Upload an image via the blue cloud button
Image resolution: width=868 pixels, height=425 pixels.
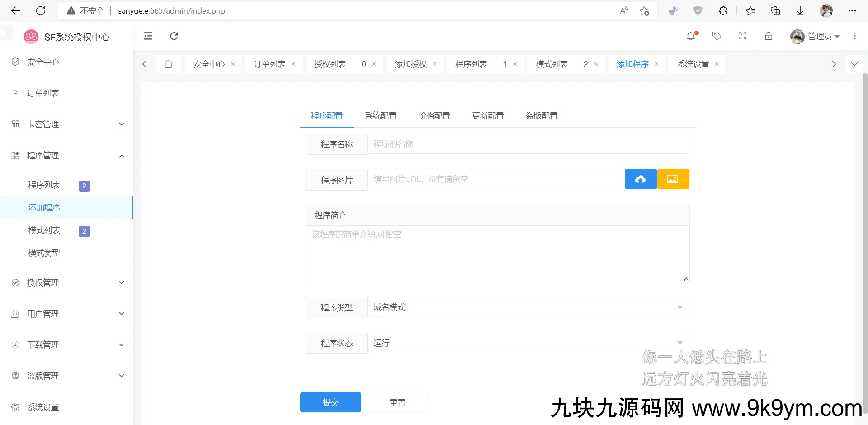click(x=641, y=179)
